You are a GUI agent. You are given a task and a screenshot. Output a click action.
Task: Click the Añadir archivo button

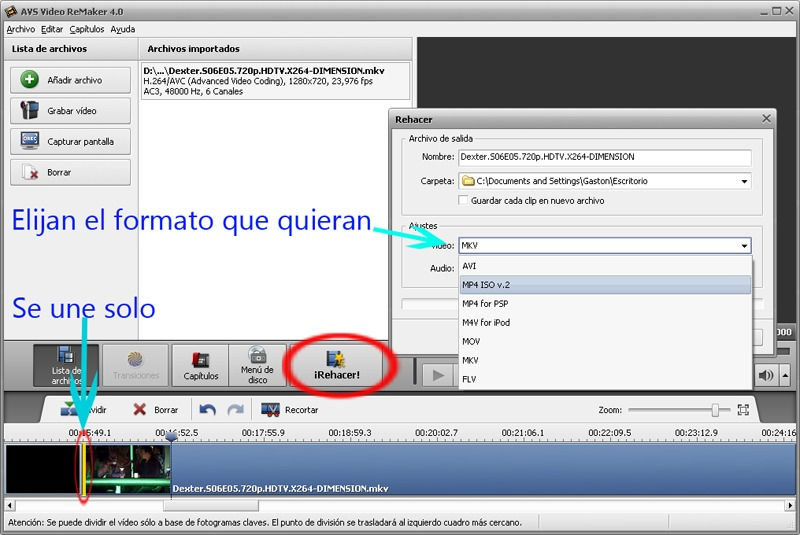[x=70, y=80]
